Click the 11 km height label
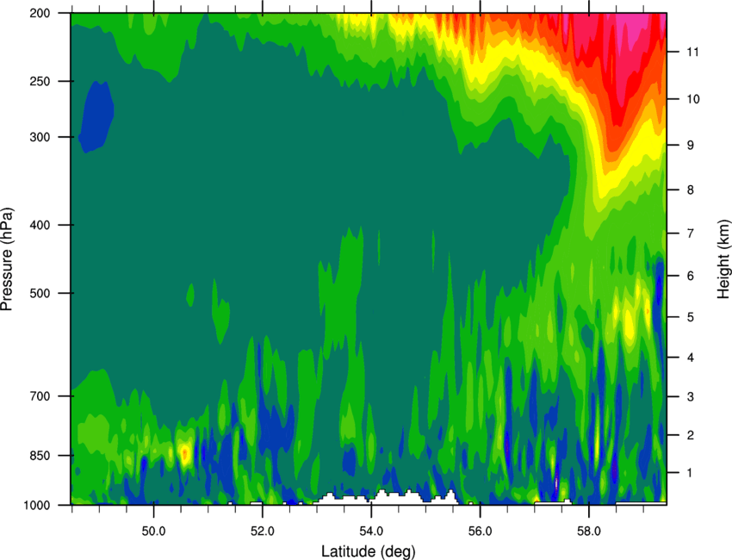Screen dimensions: 732x560 point(692,52)
